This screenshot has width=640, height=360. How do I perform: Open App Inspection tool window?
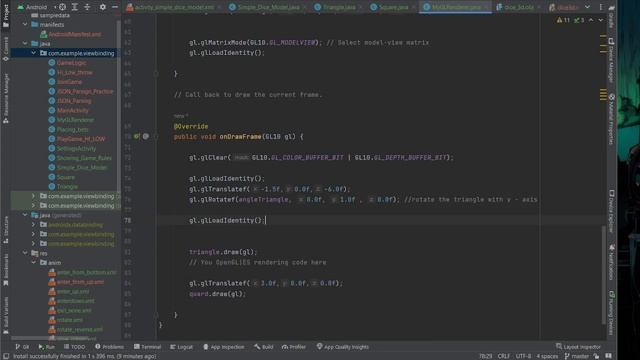224,347
